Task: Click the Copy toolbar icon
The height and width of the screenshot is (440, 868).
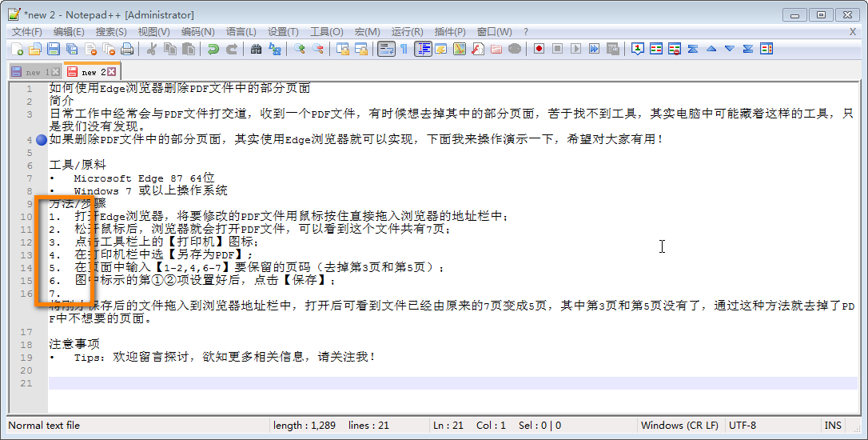Action: pos(170,49)
